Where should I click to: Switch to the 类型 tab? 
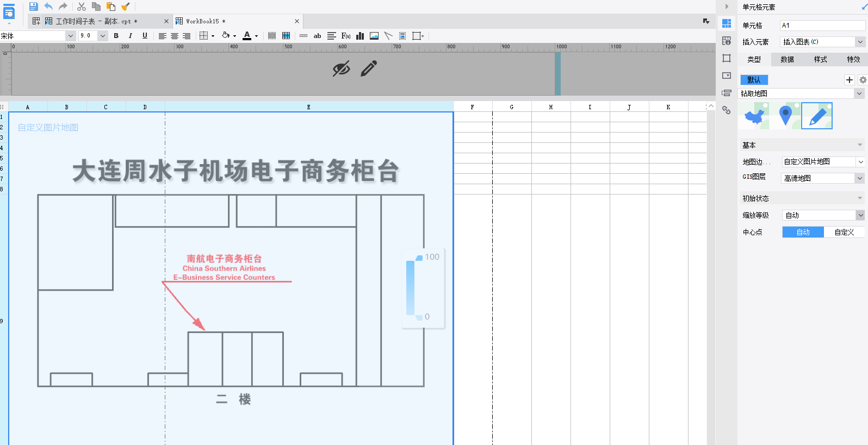[754, 59]
